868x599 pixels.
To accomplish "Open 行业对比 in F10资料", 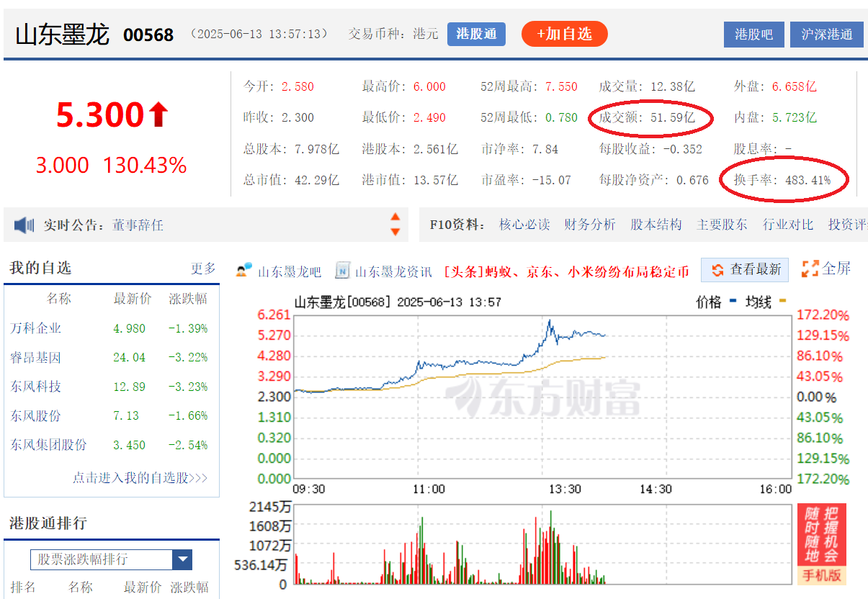I will coord(788,225).
